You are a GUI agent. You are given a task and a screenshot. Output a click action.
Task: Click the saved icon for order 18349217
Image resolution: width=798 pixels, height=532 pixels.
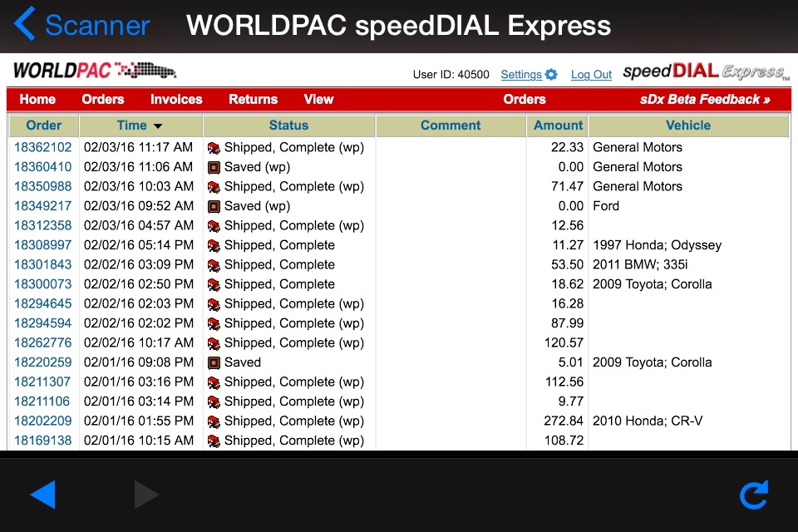pyautogui.click(x=214, y=206)
